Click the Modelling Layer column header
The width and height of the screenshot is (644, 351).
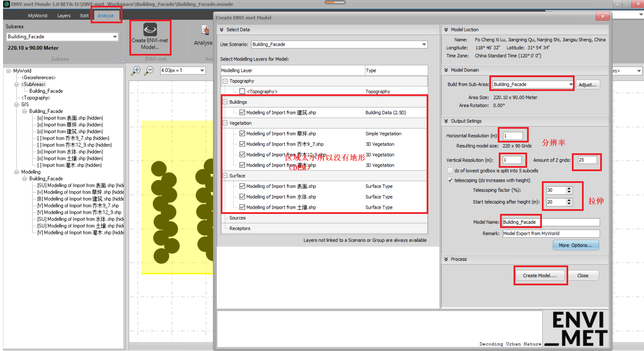click(293, 70)
